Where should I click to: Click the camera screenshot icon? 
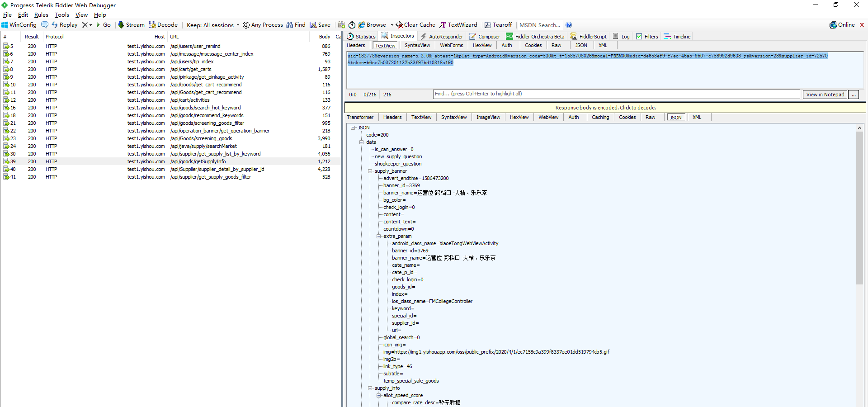pyautogui.click(x=341, y=25)
